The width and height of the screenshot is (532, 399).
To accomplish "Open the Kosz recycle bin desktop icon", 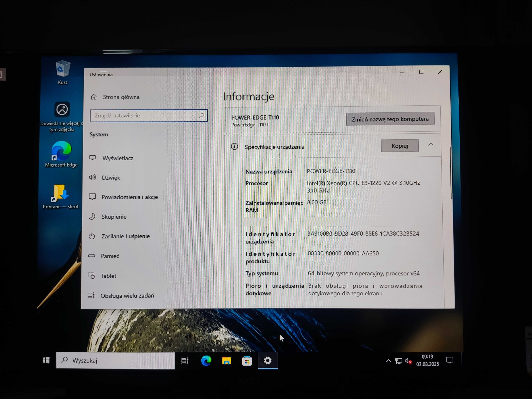I will point(63,72).
